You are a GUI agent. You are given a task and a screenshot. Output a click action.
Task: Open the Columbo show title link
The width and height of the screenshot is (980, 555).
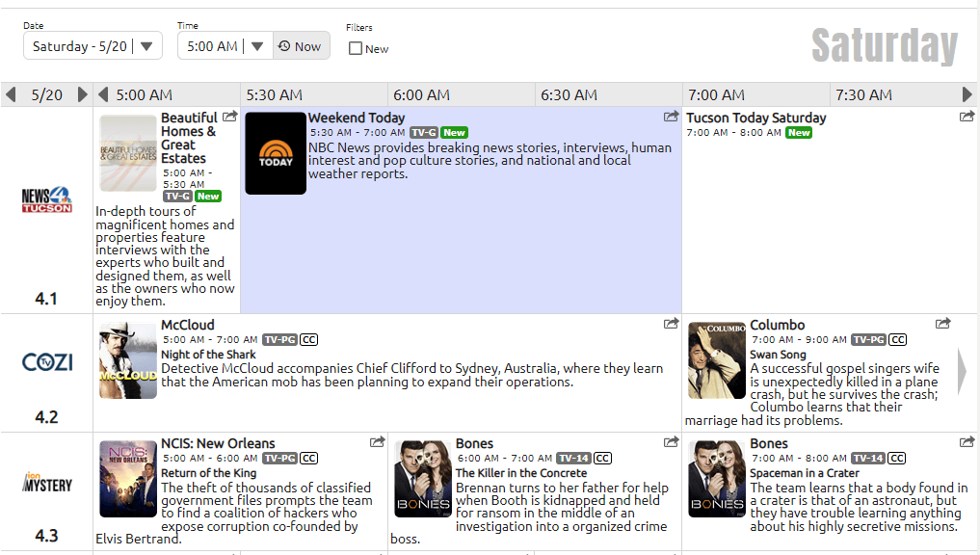coord(777,325)
